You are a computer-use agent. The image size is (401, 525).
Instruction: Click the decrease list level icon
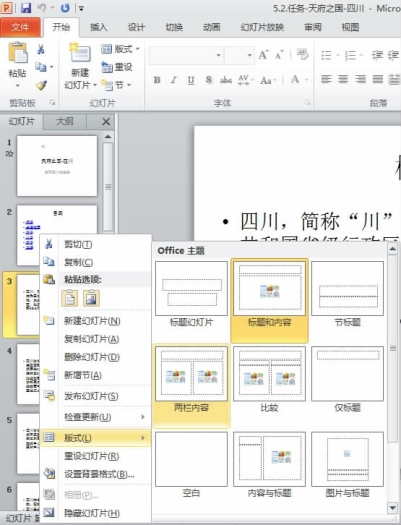pyautogui.click(x=377, y=55)
